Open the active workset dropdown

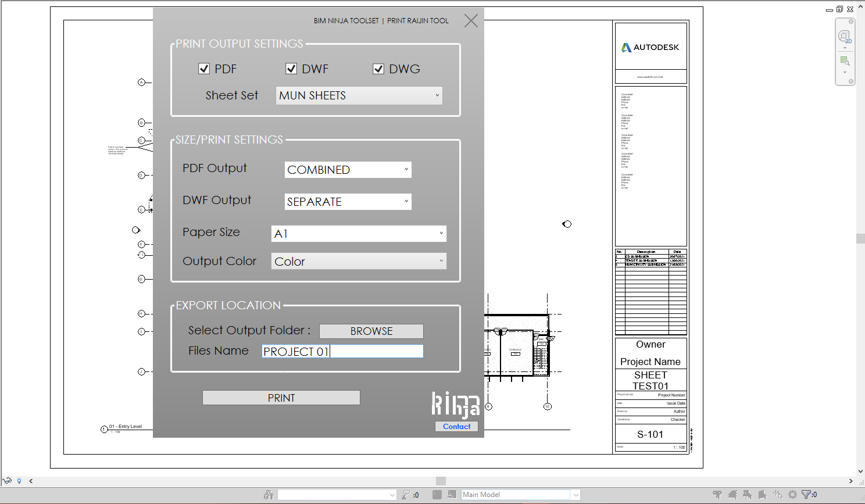(x=337, y=495)
